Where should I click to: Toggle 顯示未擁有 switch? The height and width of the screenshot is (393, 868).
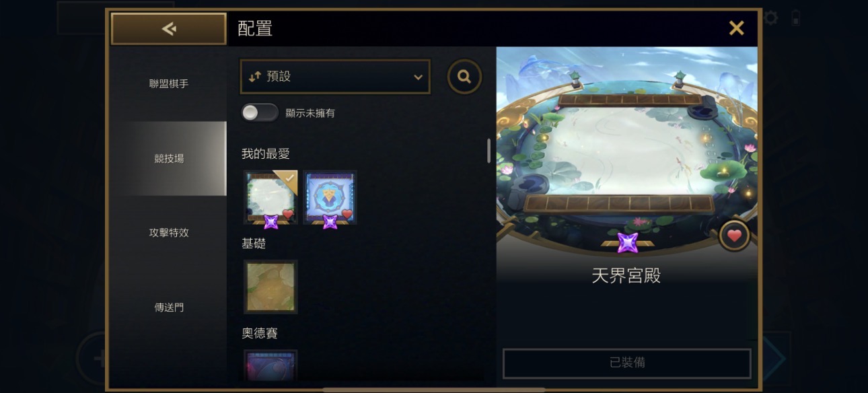[260, 113]
